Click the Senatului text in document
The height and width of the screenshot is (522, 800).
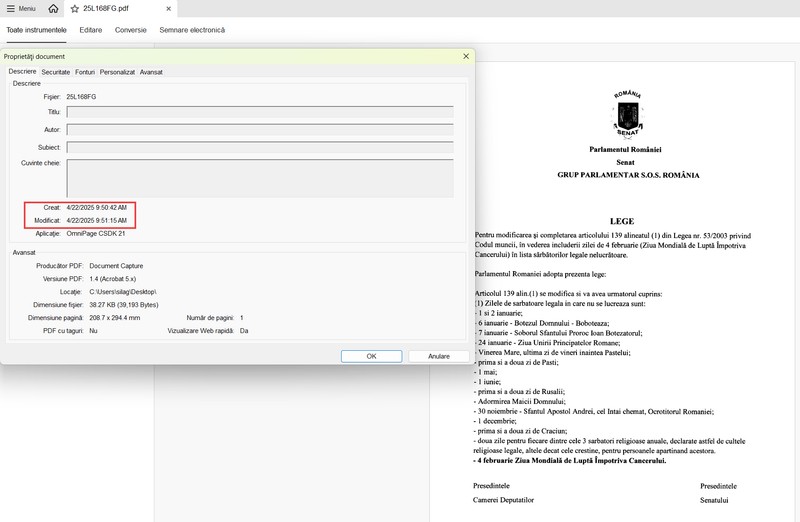point(714,500)
